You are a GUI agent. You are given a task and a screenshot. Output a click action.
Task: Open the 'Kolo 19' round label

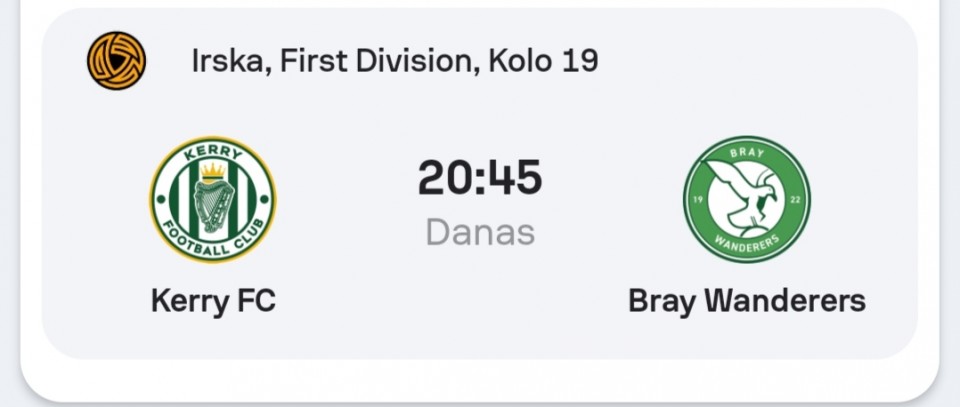(x=543, y=61)
